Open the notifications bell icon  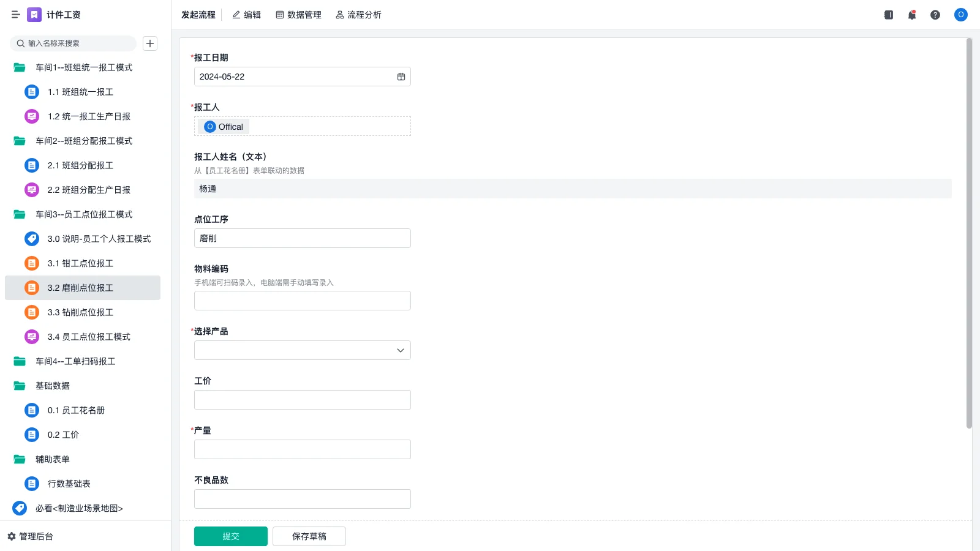pos(912,15)
